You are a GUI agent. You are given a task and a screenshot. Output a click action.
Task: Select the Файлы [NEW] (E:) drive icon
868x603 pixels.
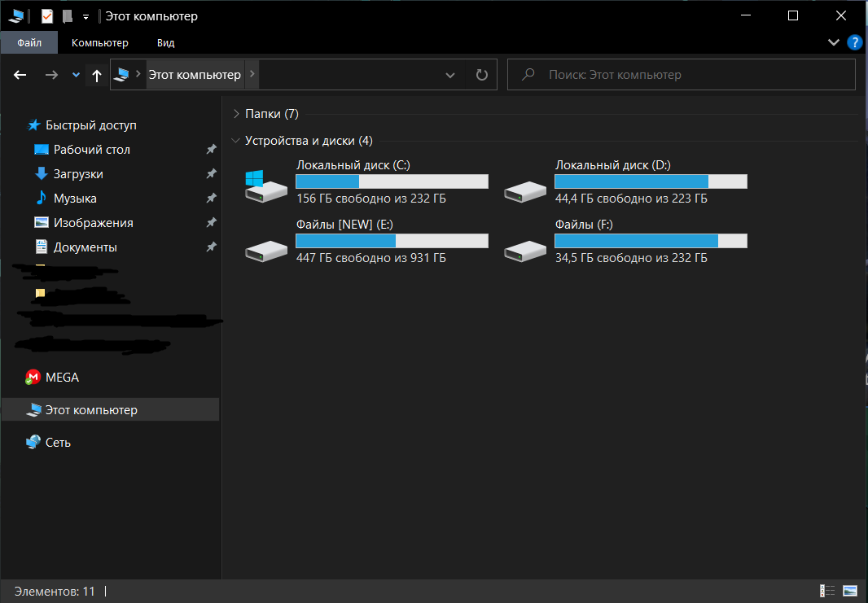coord(266,251)
